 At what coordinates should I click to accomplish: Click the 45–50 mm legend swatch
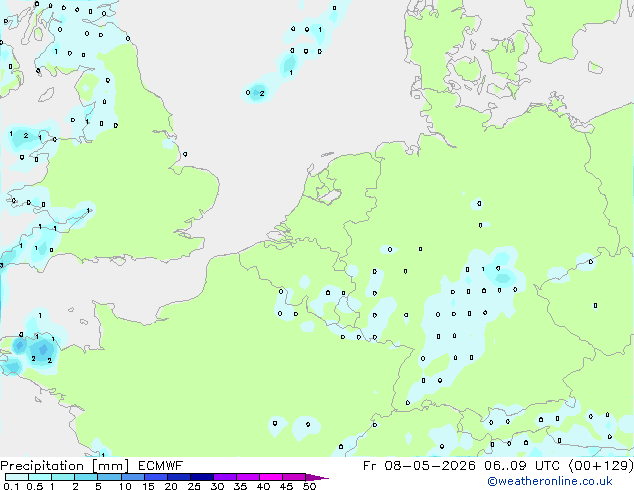click(x=294, y=477)
